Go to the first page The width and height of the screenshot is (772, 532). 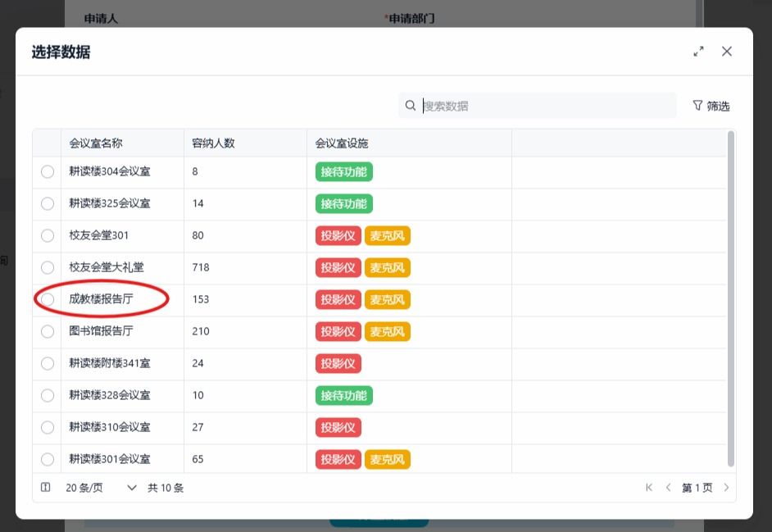(x=649, y=488)
